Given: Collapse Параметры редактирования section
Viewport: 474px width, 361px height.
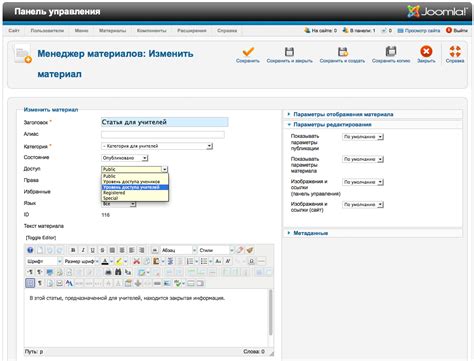Looking at the screenshot, I should (332, 124).
